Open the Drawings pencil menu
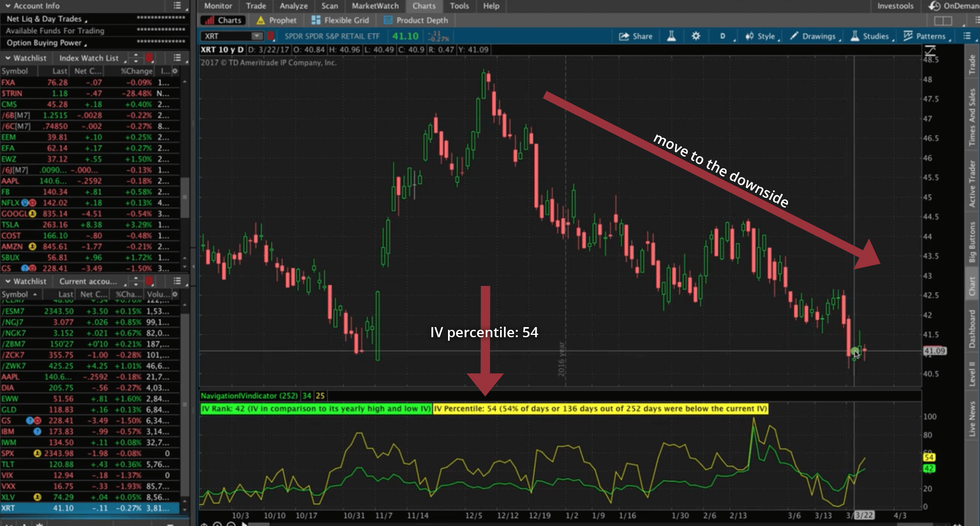The image size is (980, 526). point(815,36)
